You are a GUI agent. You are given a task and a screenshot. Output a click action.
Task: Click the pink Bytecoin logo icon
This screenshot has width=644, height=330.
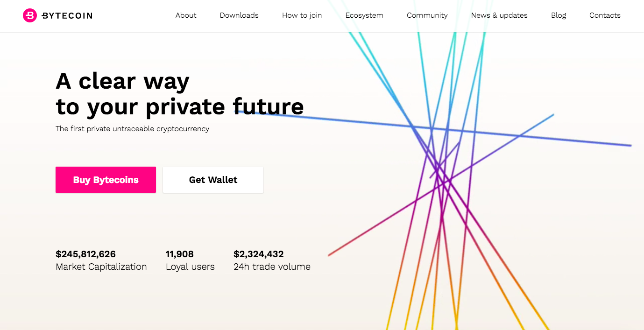[29, 15]
